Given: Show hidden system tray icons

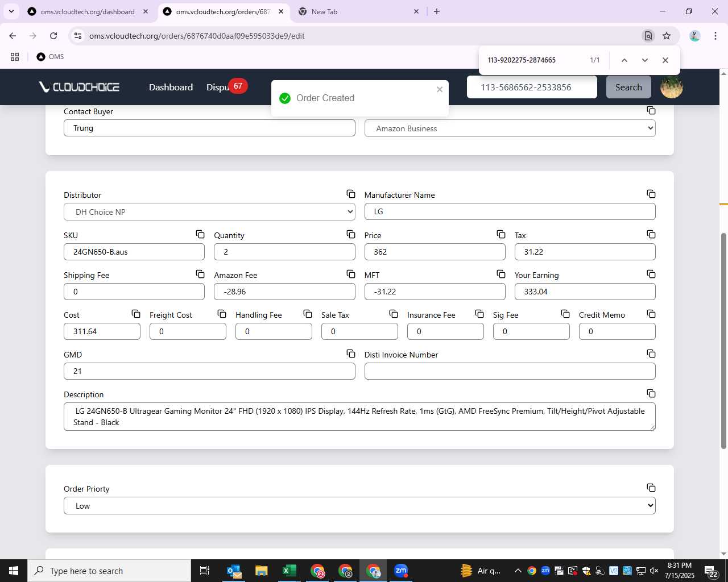Looking at the screenshot, I should pyautogui.click(x=518, y=571).
